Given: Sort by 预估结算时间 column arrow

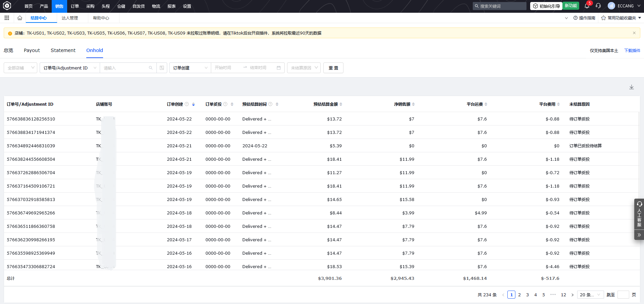Looking at the screenshot, I should tap(277, 104).
